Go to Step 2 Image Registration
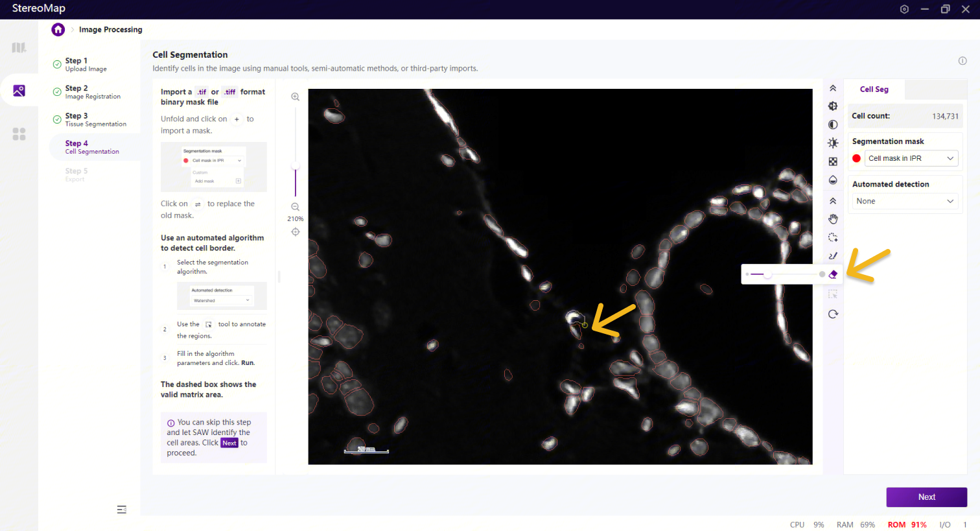980x531 pixels. coord(92,92)
